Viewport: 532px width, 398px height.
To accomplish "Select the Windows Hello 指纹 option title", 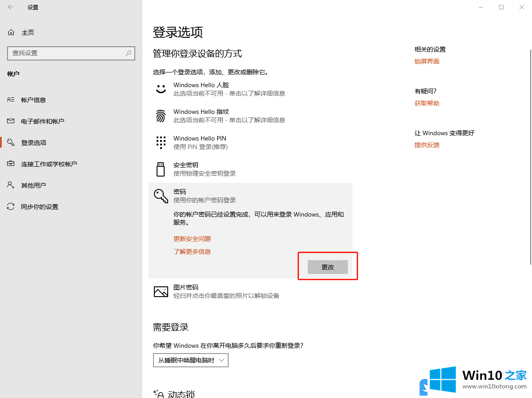I will tap(201, 112).
